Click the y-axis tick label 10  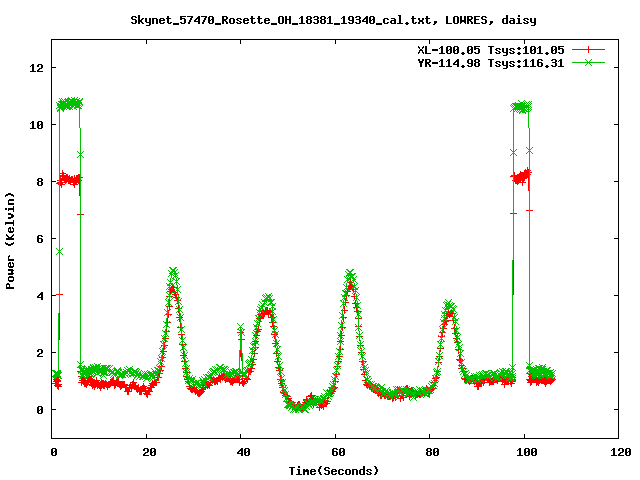click(x=36, y=125)
